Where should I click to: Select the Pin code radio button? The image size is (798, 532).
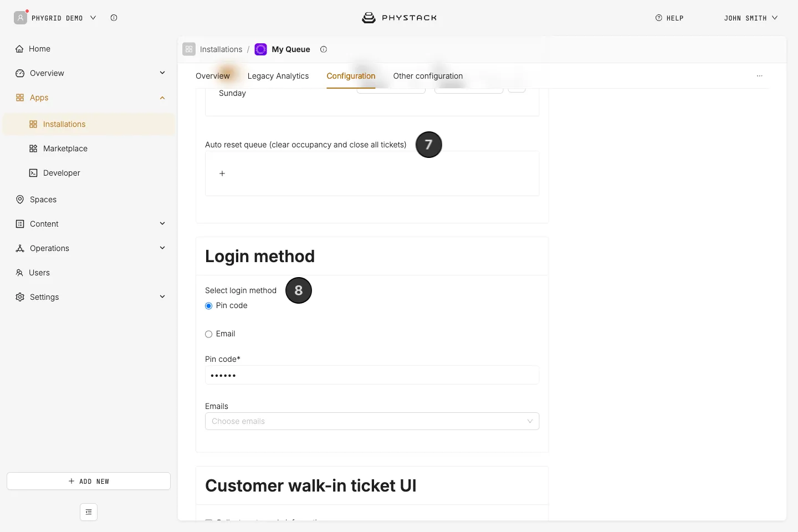tap(209, 306)
